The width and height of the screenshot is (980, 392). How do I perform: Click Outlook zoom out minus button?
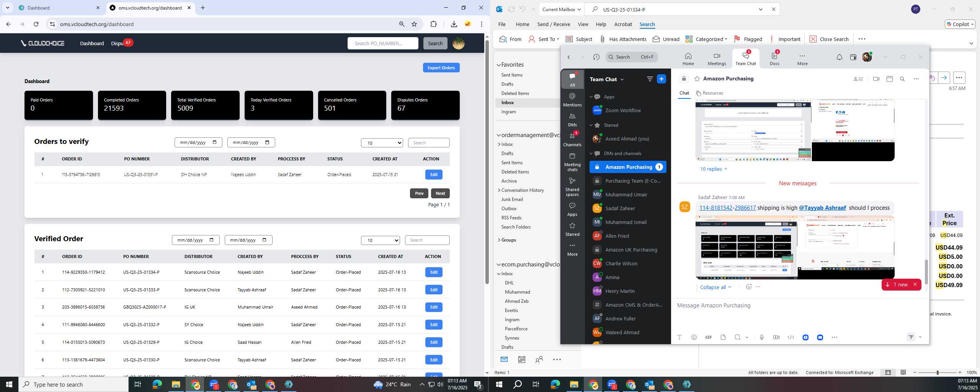(x=915, y=372)
